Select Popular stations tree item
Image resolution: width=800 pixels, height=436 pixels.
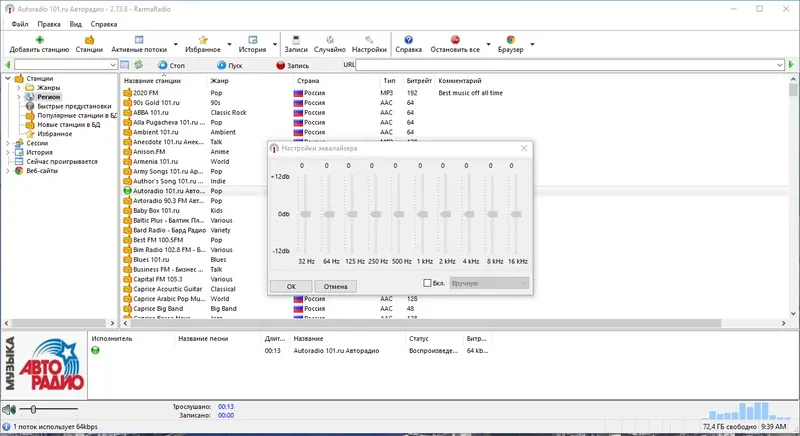point(77,115)
